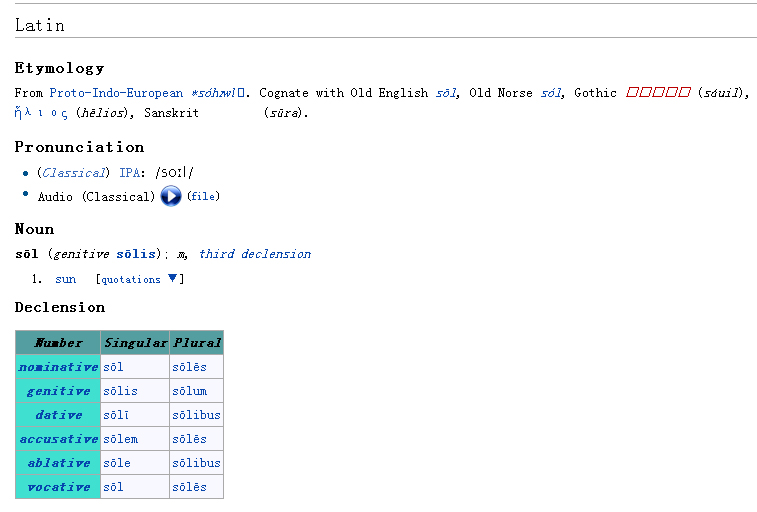The image size is (757, 512).
Task: Click sōlum in the genitive plural cell
Action: [x=189, y=391]
